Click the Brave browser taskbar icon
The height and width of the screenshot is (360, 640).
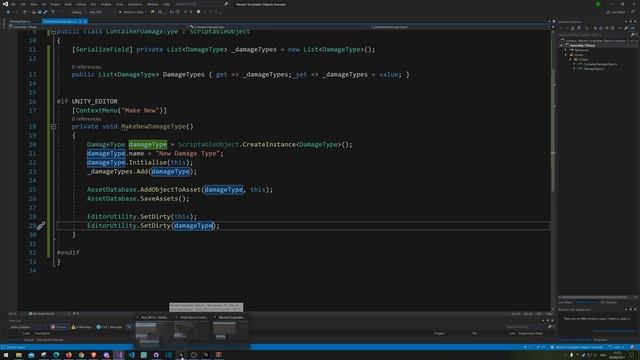click(93, 355)
